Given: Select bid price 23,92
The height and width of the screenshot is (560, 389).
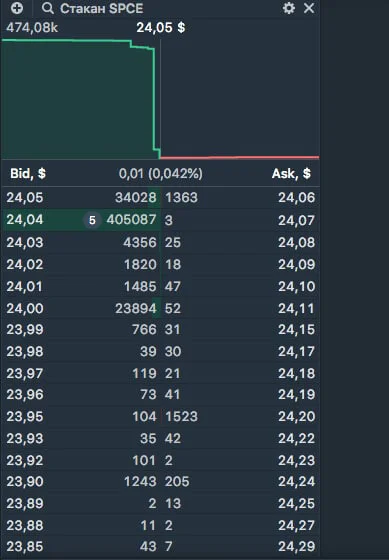Looking at the screenshot, I should tap(25, 460).
